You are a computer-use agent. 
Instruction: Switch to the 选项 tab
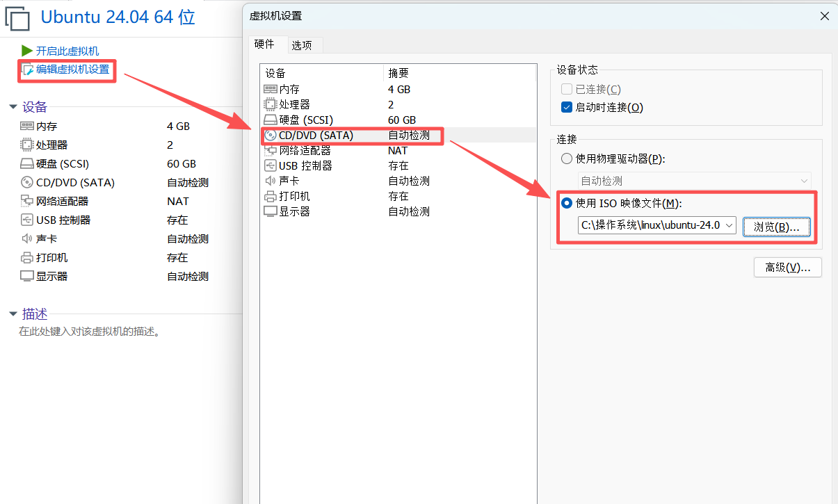tap(302, 45)
